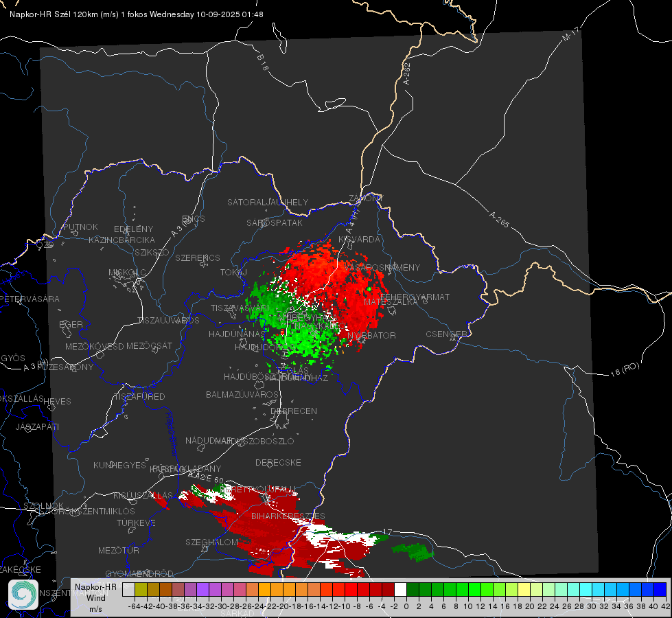672x618 pixels.
Task: Click the HAJDÚNÁNÁS label
Action: click(237, 334)
